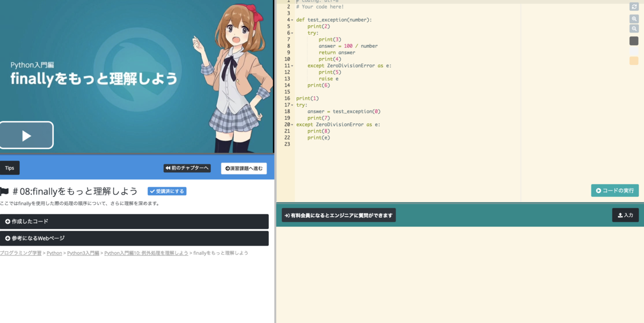Open Python入門編10: 例外処理を理解しよう breadcrumb
The width and height of the screenshot is (644, 323).
click(146, 253)
